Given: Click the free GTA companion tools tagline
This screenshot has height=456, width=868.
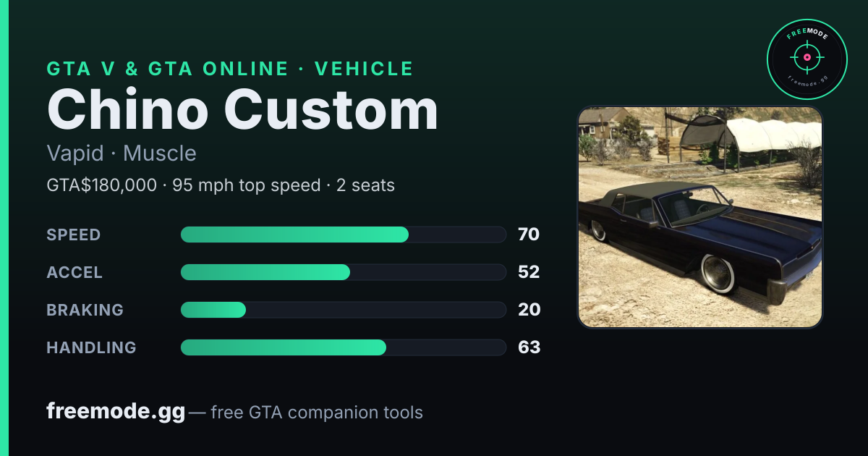Looking at the screenshot, I should [317, 413].
